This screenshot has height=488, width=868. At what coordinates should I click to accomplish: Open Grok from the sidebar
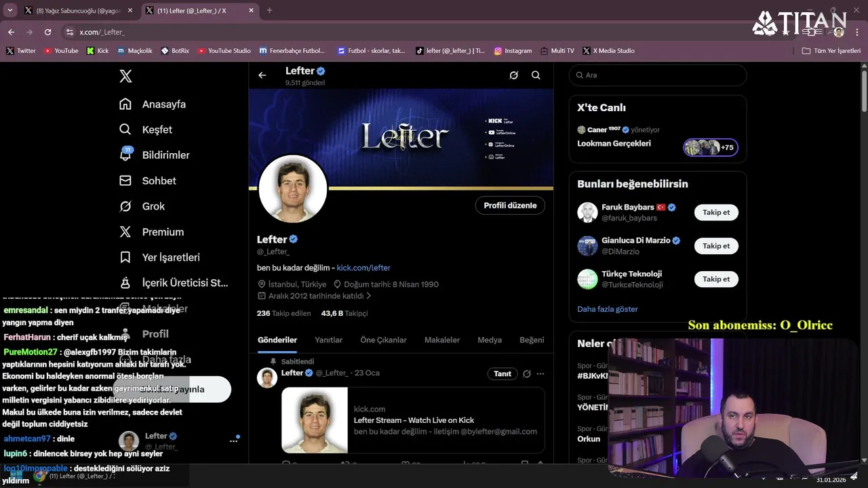[x=142, y=206]
